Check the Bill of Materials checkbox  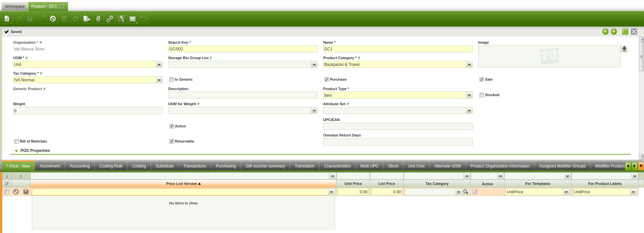[x=16, y=142]
